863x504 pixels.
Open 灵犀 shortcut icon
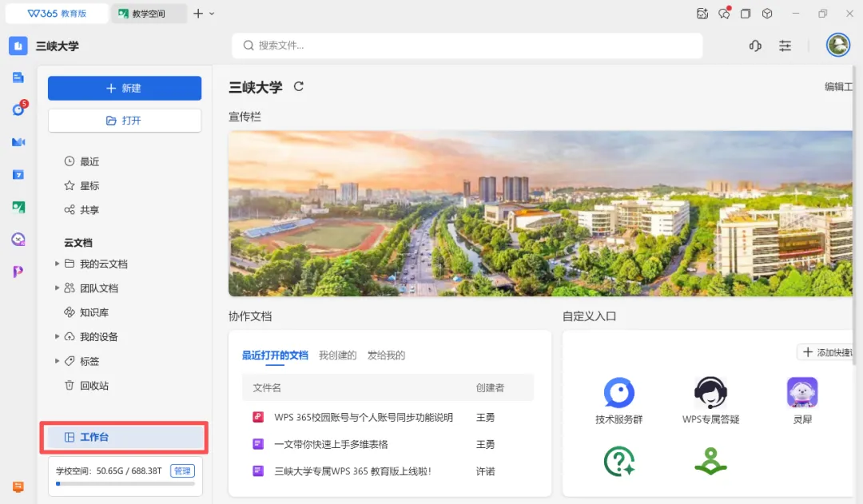pyautogui.click(x=802, y=392)
